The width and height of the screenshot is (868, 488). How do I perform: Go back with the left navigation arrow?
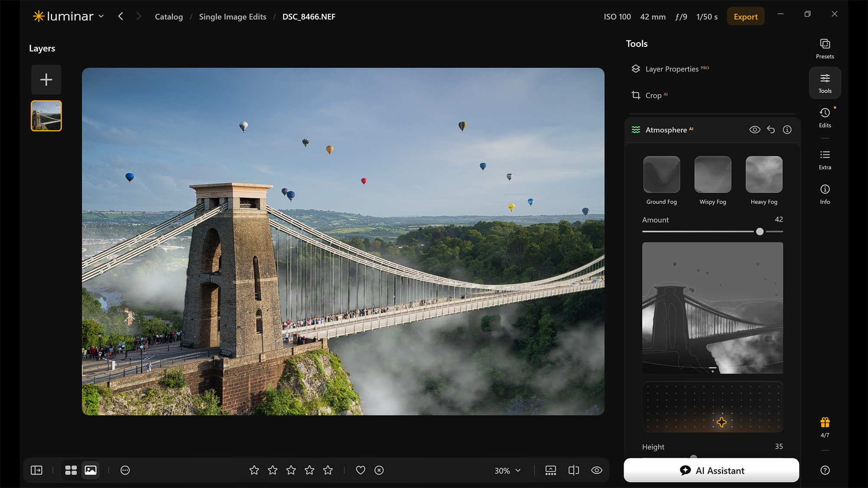[121, 16]
